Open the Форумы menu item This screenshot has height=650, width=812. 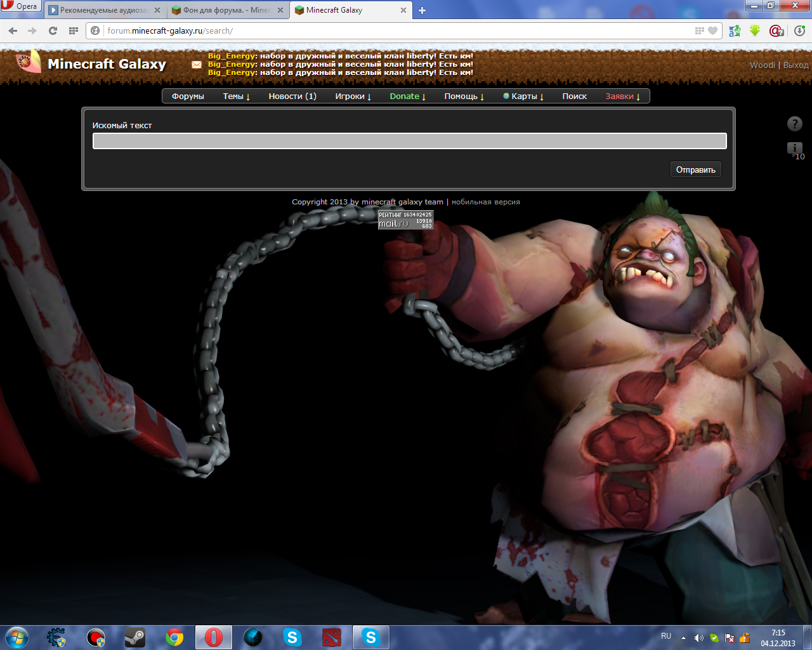188,96
